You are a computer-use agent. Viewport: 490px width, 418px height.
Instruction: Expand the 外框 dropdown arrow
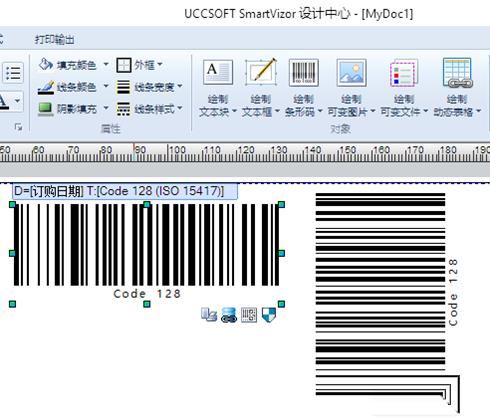click(160, 64)
